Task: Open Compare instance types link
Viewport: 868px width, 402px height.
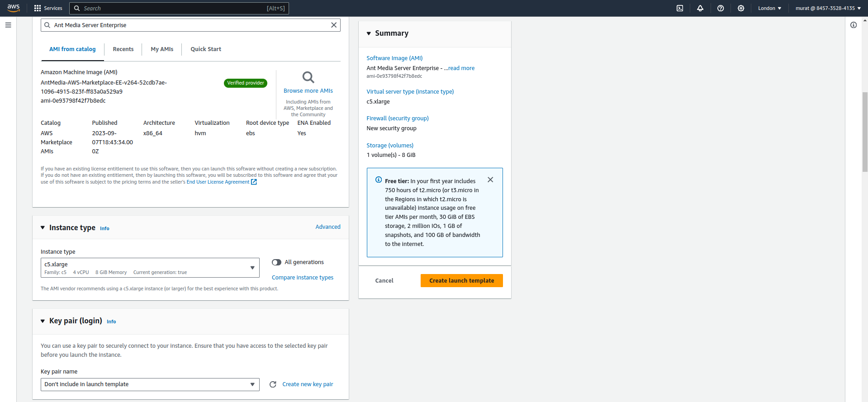Action: (303, 278)
